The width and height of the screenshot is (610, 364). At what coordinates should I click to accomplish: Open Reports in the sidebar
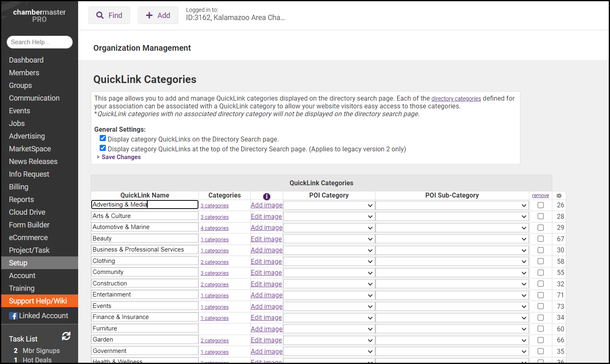[21, 200]
